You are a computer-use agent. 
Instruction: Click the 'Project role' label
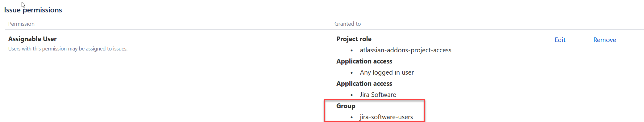[x=354, y=39]
